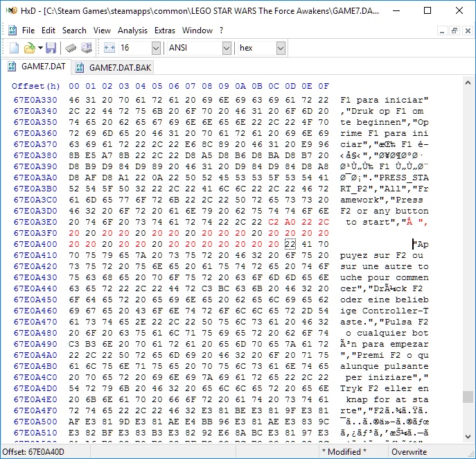This screenshot has height=459, width=476.
Task: Click byte 46 at start of row 67E0A330
Action: tap(73, 100)
